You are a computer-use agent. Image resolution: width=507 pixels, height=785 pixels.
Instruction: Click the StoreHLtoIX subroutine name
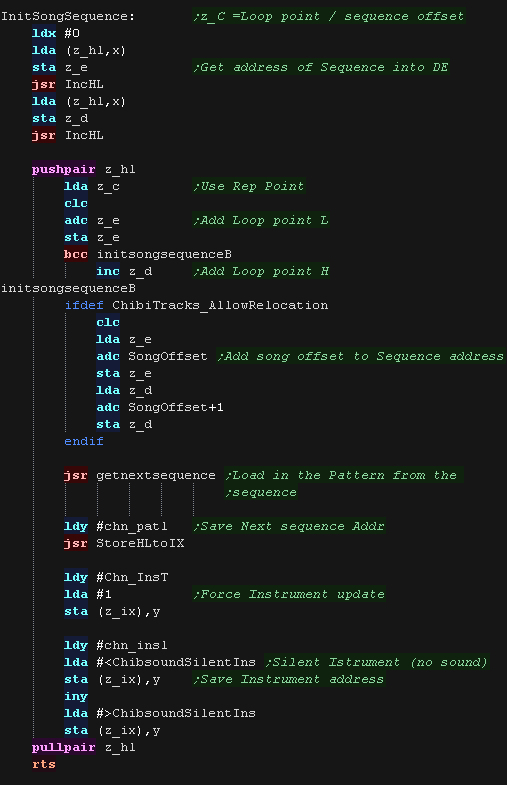click(140, 543)
